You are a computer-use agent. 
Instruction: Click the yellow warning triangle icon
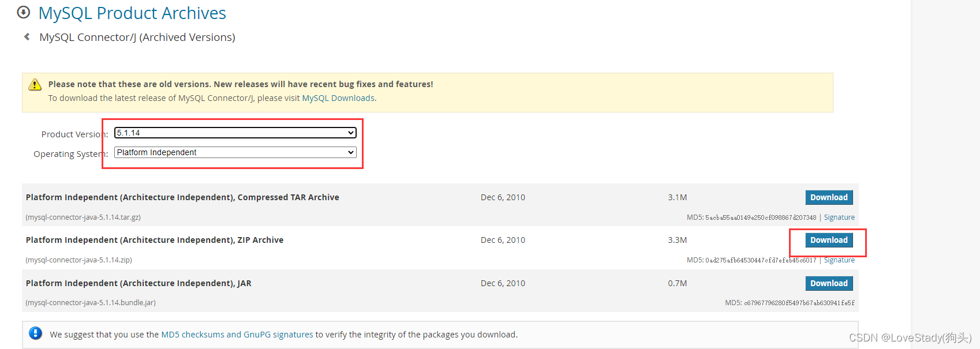coord(35,85)
